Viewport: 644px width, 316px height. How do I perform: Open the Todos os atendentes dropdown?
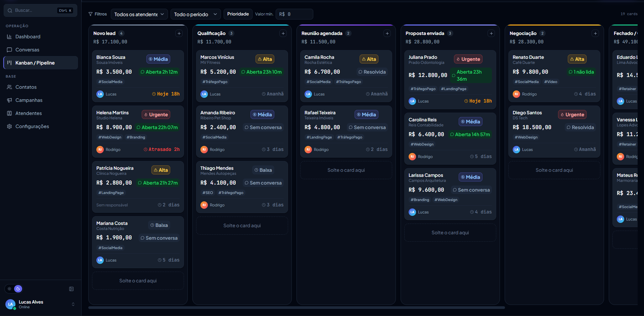tap(139, 14)
